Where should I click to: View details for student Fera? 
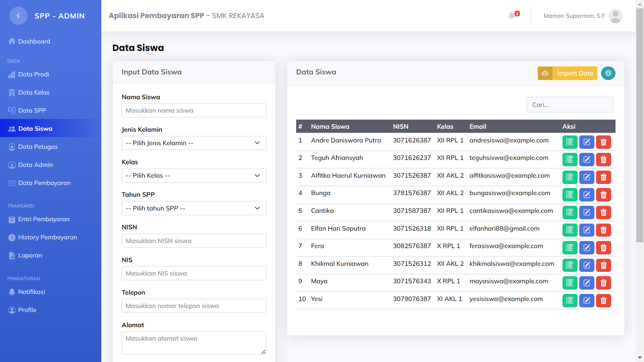[x=570, y=248]
